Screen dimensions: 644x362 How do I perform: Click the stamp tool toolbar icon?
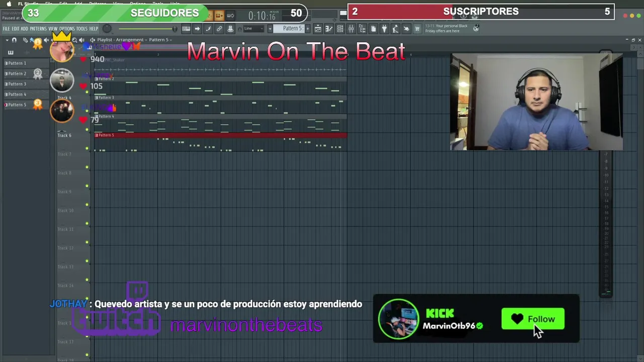[x=230, y=29]
